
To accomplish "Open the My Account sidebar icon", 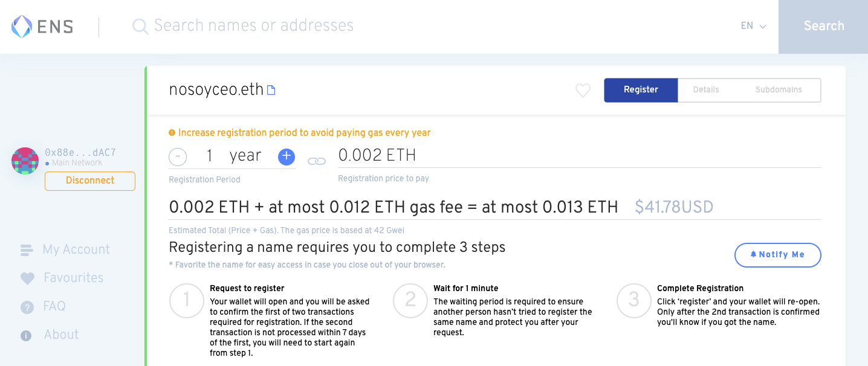I will point(27,249).
